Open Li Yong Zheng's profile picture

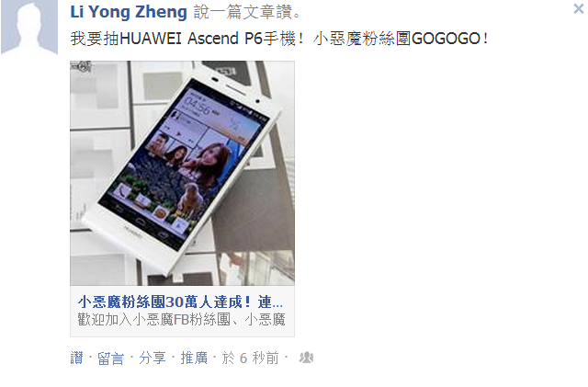[x=29, y=27]
